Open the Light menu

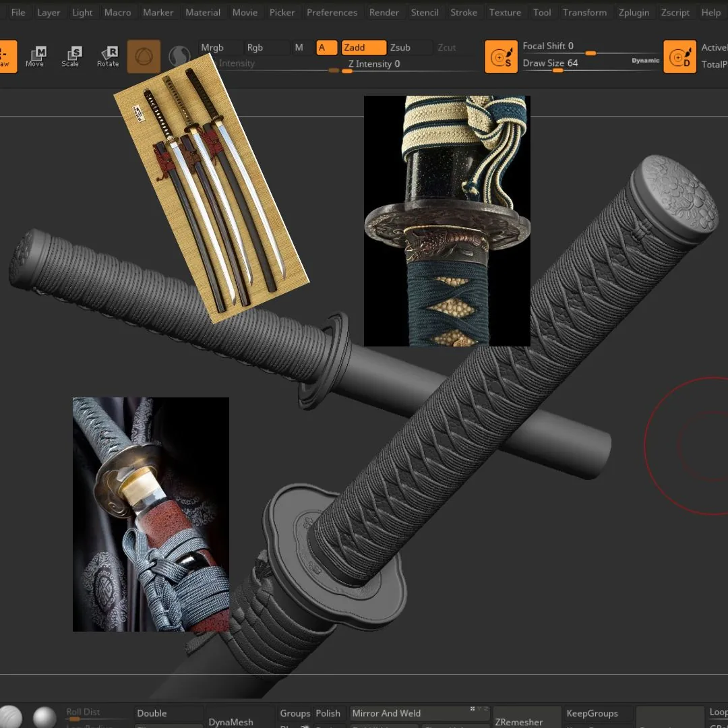click(x=82, y=13)
